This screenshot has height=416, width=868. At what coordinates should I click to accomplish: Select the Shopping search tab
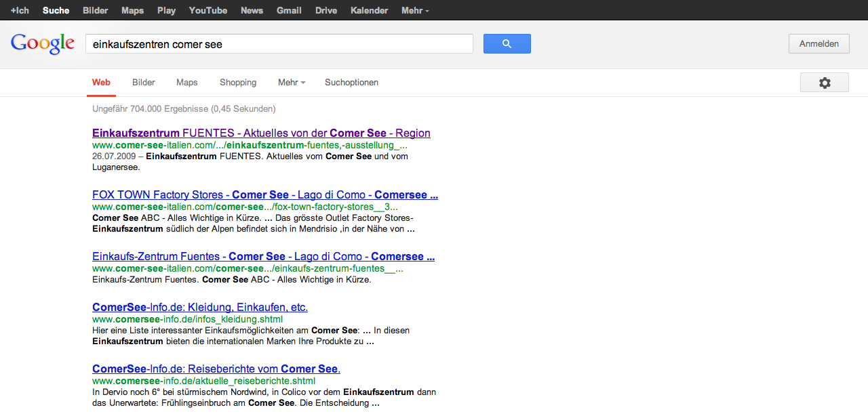pyautogui.click(x=237, y=83)
